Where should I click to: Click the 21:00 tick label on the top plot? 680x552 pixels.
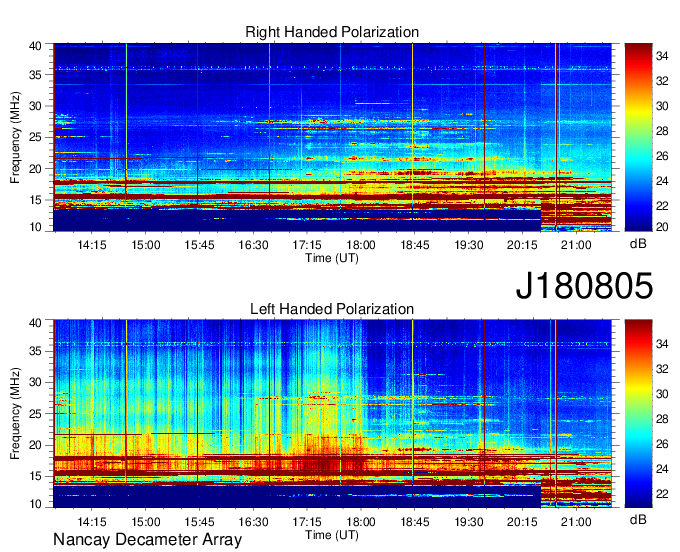[x=576, y=245]
